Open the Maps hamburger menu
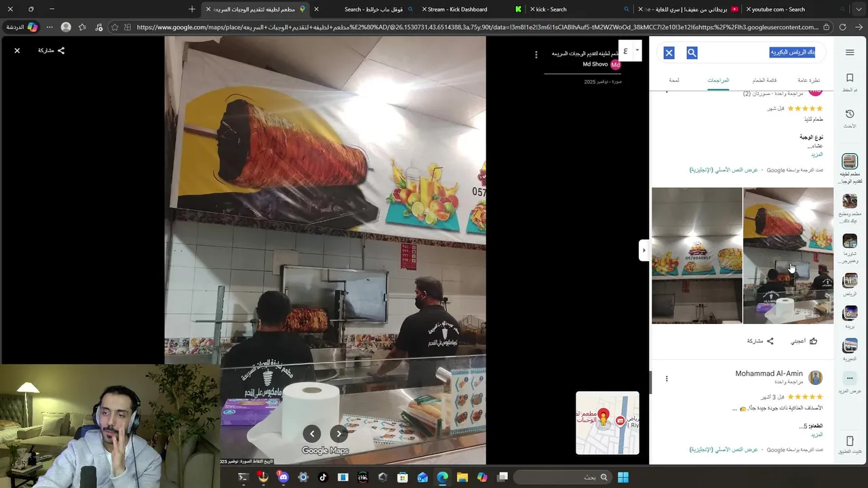 [x=850, y=53]
